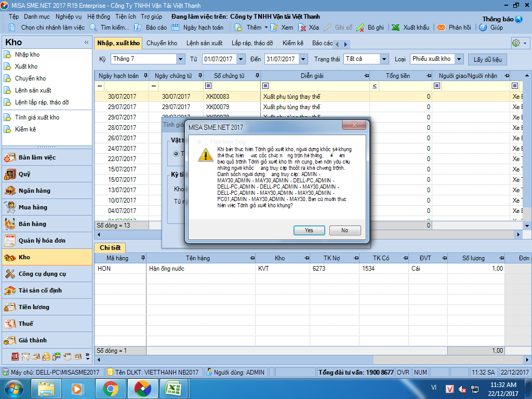Image resolution: width=532 pixels, height=399 pixels.
Task: Click the Ngày hạch toán calendar icon
Action: click(175, 28)
